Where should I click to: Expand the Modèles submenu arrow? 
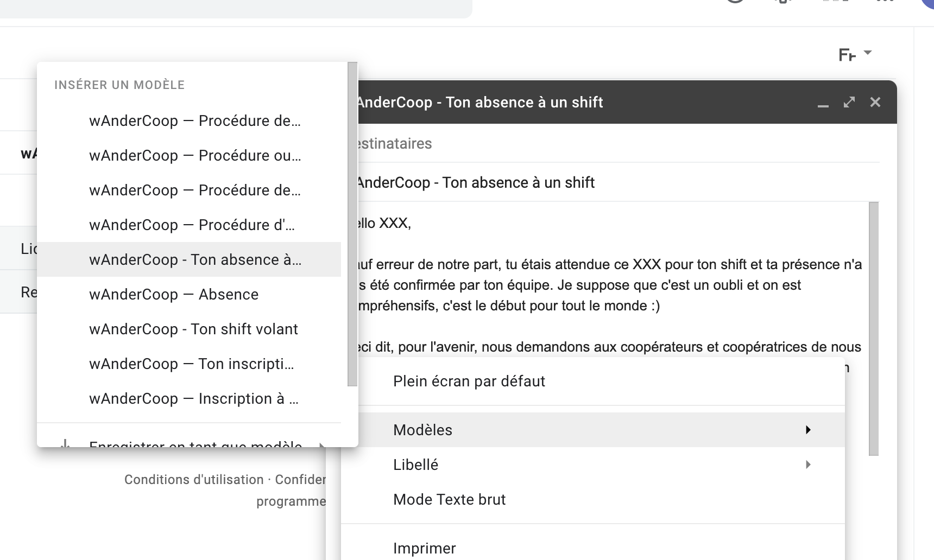tap(808, 430)
